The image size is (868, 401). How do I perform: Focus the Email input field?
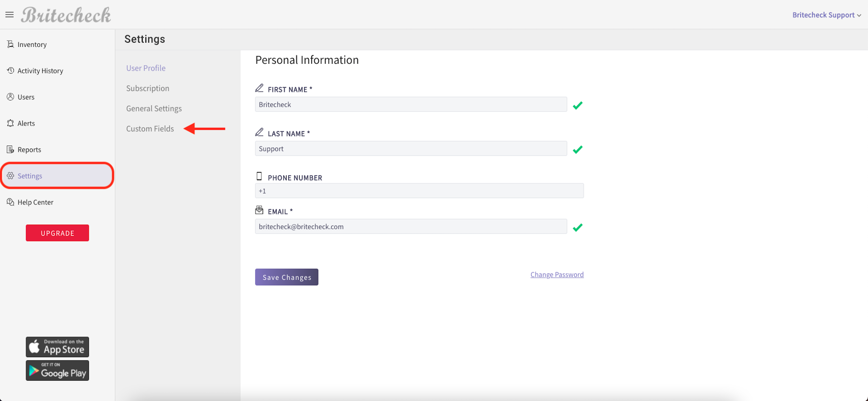[x=411, y=226]
